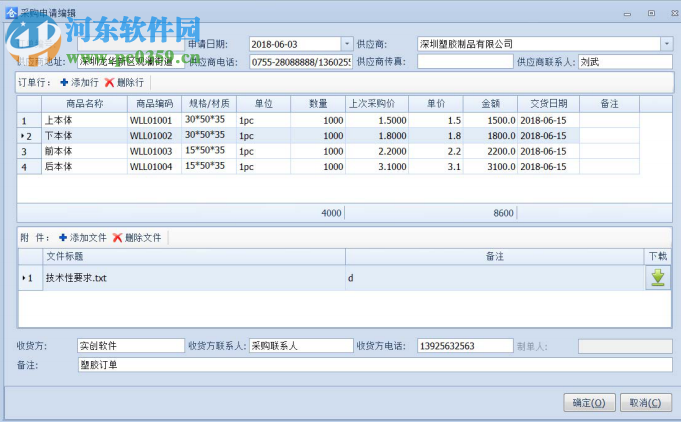Open the 申请日期 date dropdown arrow

point(347,44)
